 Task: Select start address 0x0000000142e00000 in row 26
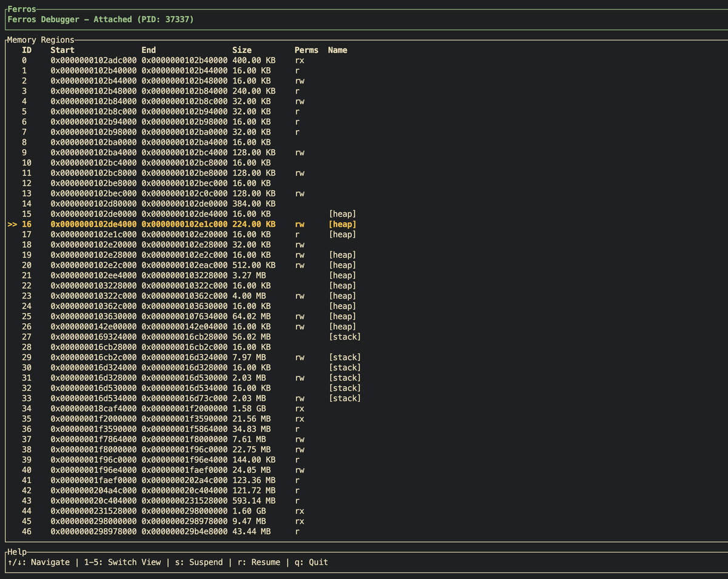pos(93,327)
